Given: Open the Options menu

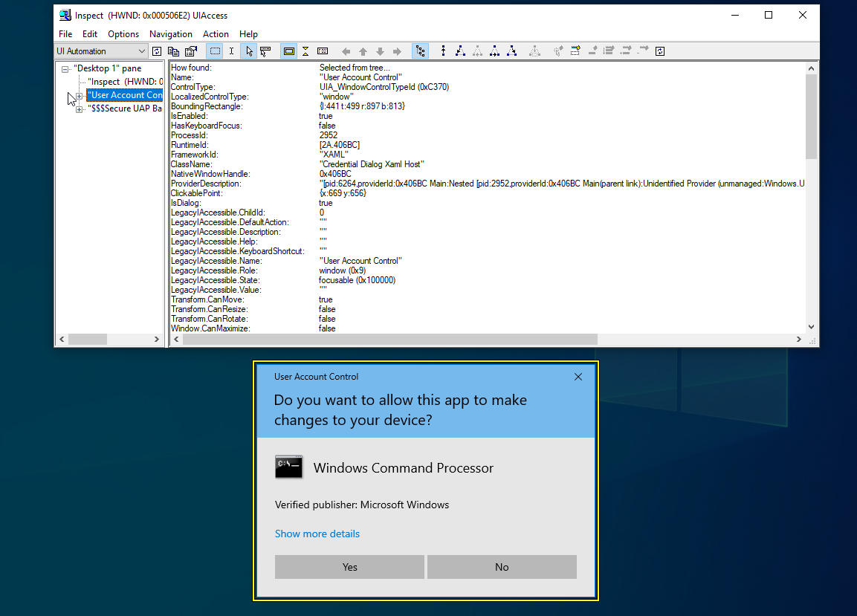Looking at the screenshot, I should point(123,34).
